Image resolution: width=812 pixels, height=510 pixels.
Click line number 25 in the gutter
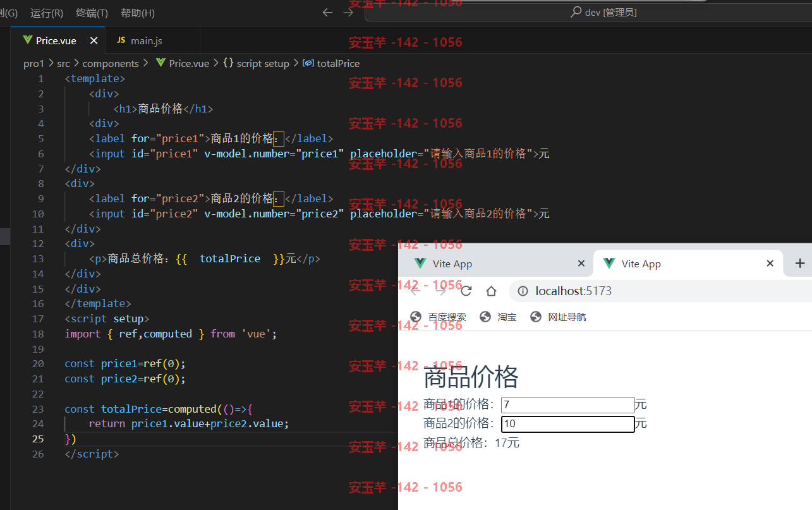click(x=38, y=439)
